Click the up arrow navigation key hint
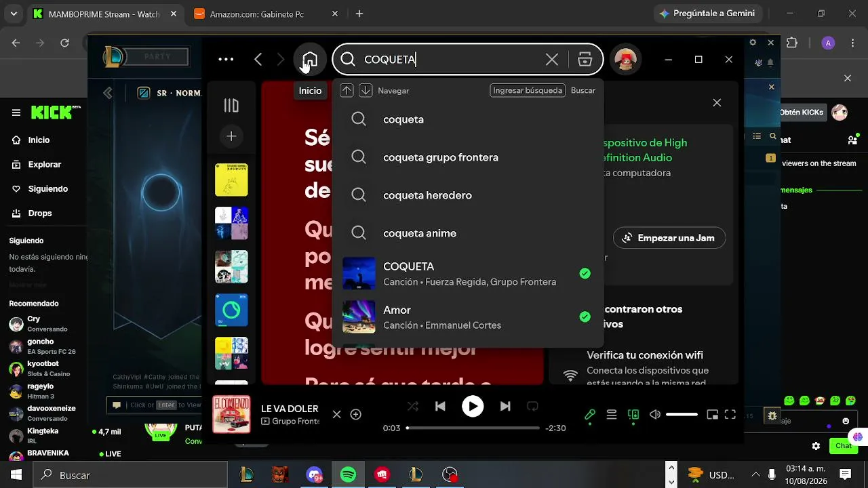868x488 pixels. [347, 91]
